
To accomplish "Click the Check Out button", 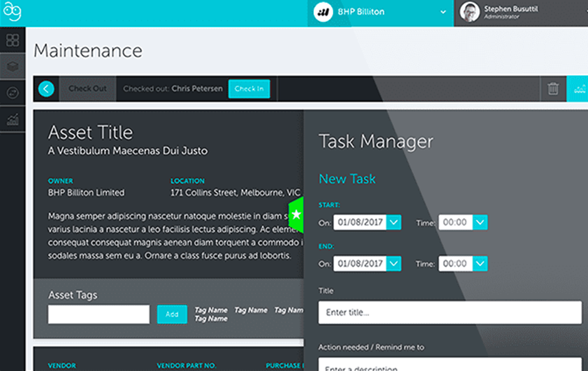I will [x=88, y=89].
